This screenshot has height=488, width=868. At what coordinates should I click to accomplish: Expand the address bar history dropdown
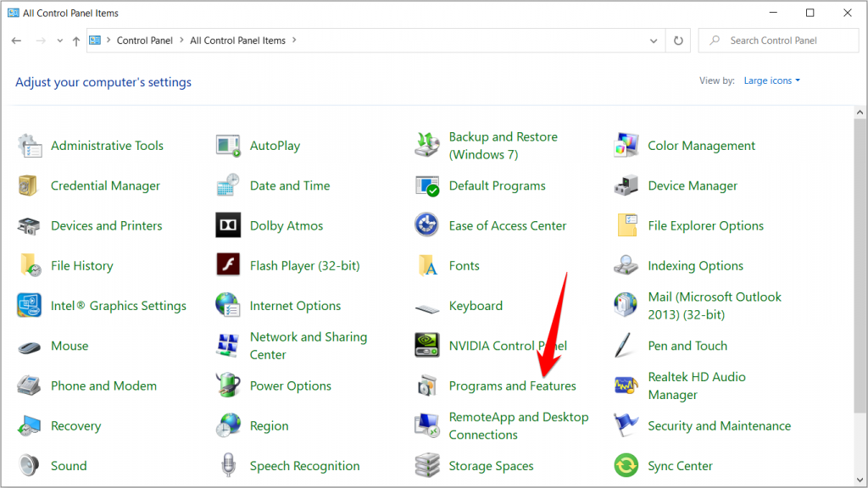click(654, 41)
